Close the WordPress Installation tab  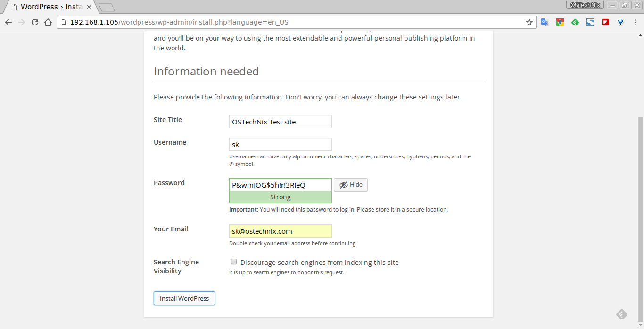89,7
